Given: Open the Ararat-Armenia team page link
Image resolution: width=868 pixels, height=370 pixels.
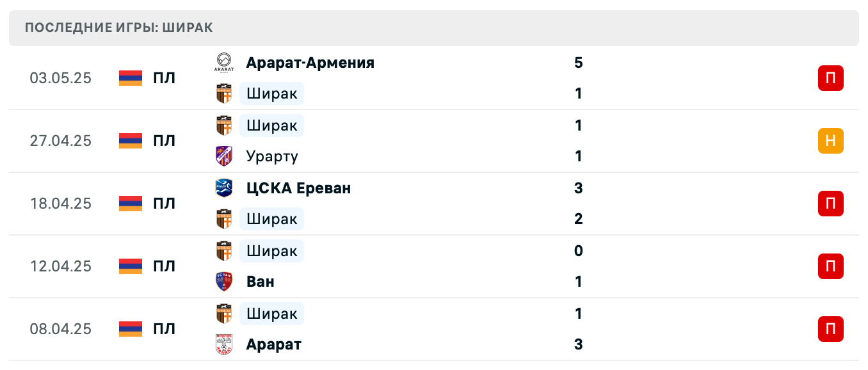Looking at the screenshot, I should tap(310, 63).
